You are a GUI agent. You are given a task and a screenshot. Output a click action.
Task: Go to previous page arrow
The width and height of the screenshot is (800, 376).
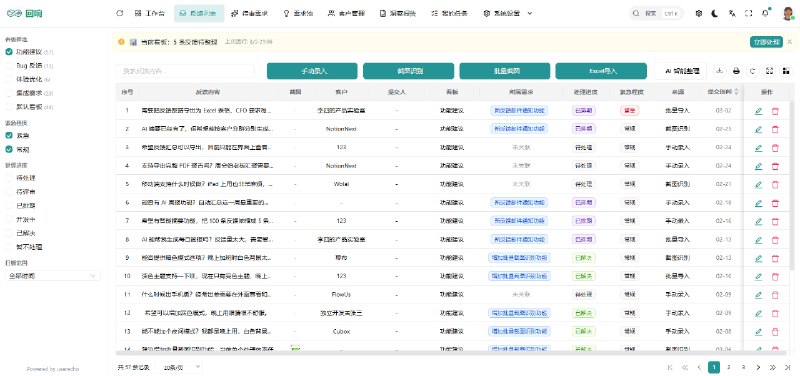click(699, 367)
